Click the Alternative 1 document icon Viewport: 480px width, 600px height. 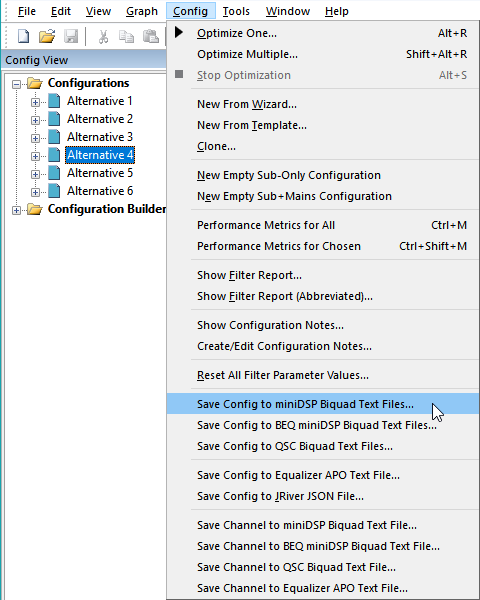[x=54, y=101]
